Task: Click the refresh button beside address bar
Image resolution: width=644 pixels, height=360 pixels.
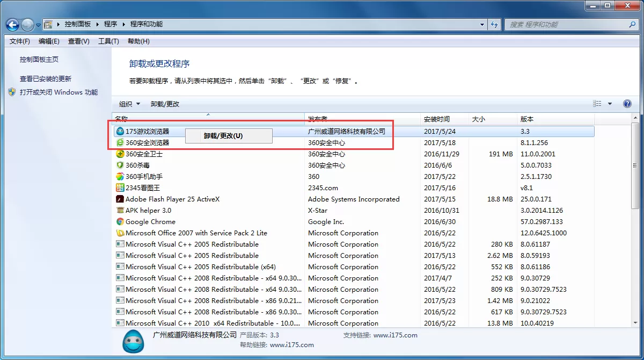Action: pyautogui.click(x=495, y=24)
